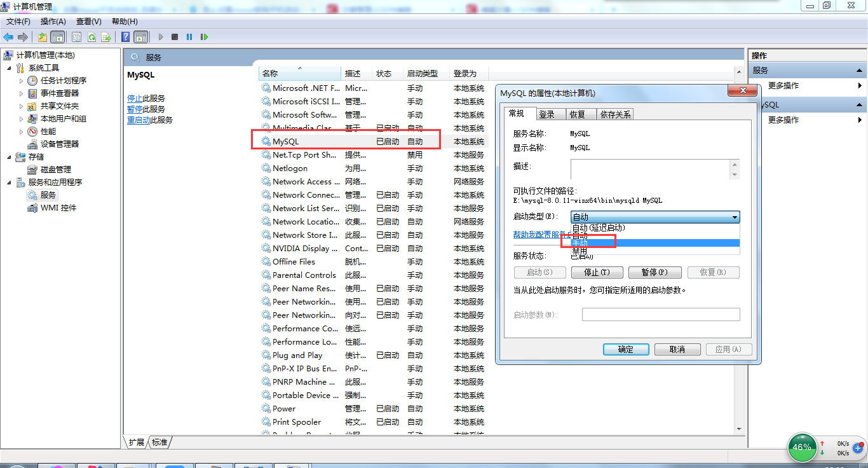868x468 pixels.
Task: Expand the 本地用户和组 tree node
Action: point(22,119)
